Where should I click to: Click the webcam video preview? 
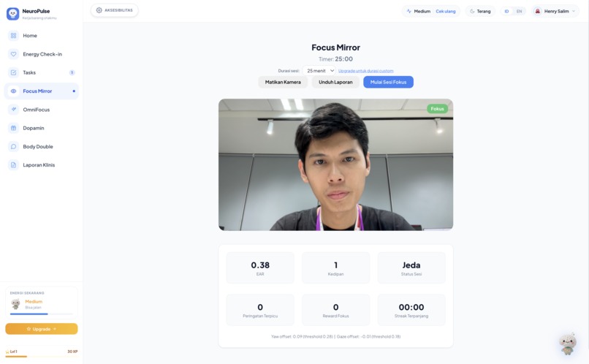[x=336, y=164]
